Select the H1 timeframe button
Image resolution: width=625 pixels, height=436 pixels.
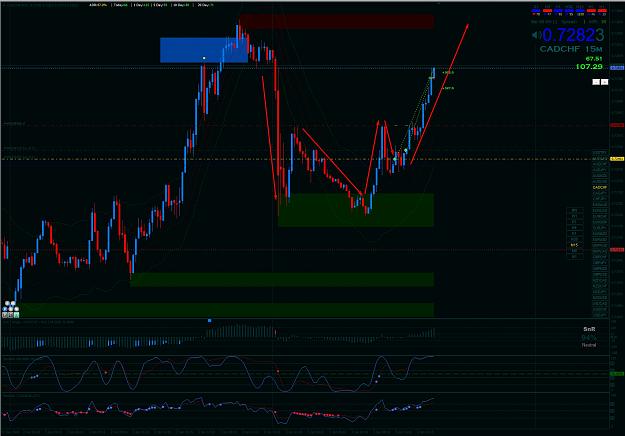[574, 233]
